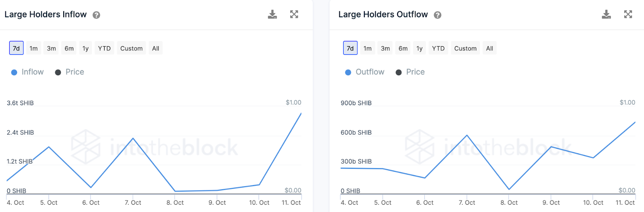Screen dimensions: 644x212
Task: Download the Large Holders Outflow chart
Action: 606,14
